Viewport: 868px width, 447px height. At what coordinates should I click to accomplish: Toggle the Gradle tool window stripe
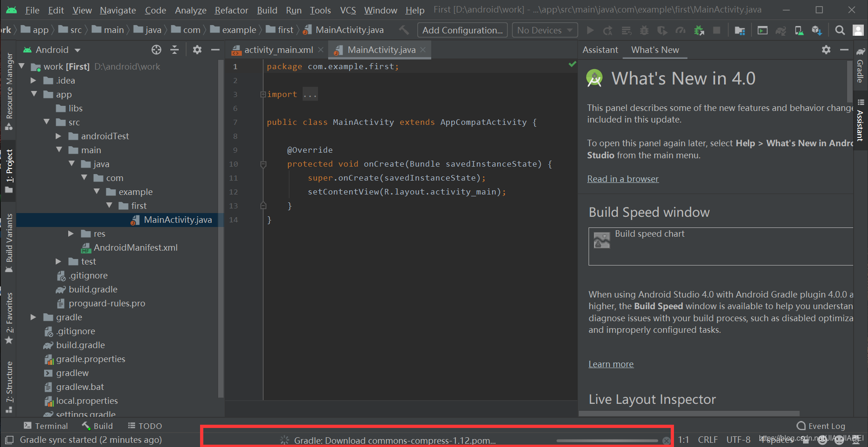860,65
